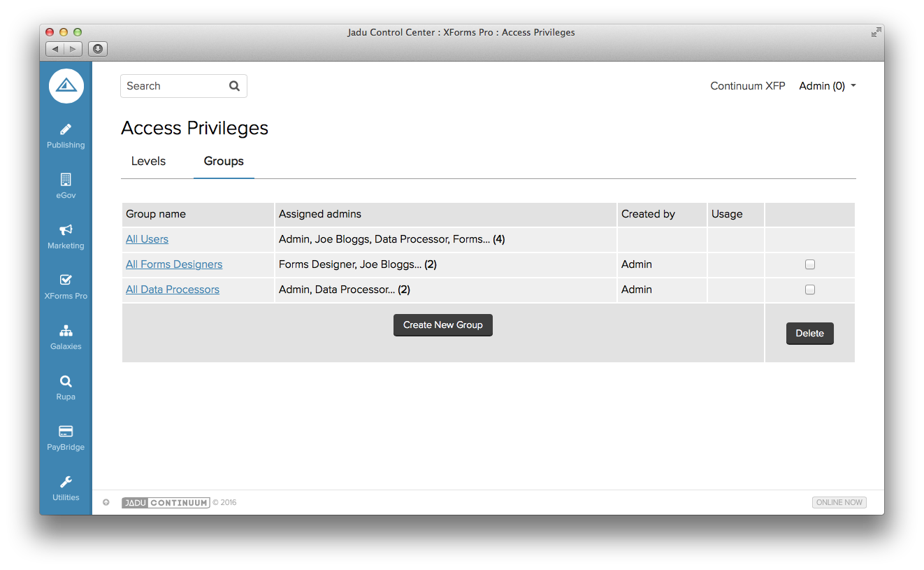Tick the All Data Processors checkbox
The image size is (924, 570).
click(x=809, y=290)
